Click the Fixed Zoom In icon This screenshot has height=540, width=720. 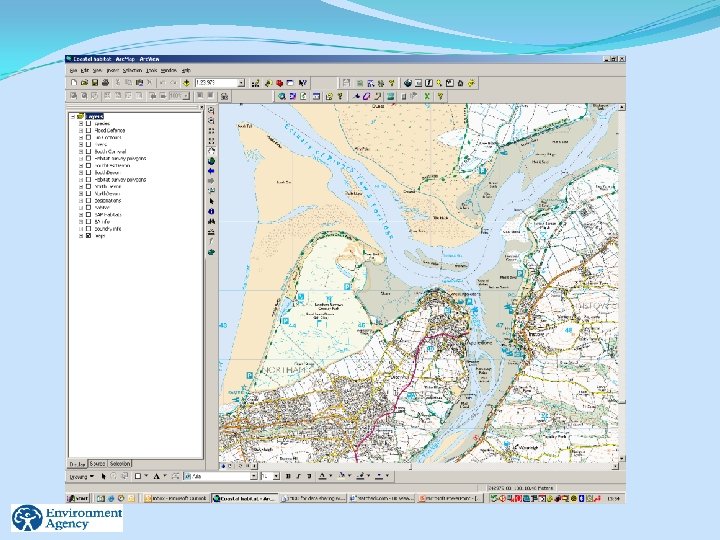coord(211,131)
